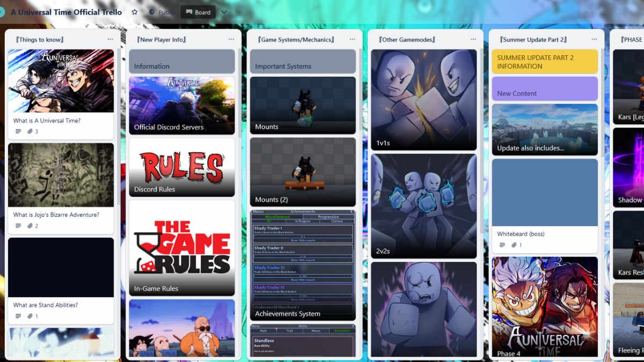This screenshot has width=644, height=362.
Task: Open the list actions menu for 'Other Gamemodes'
Action: point(473,39)
